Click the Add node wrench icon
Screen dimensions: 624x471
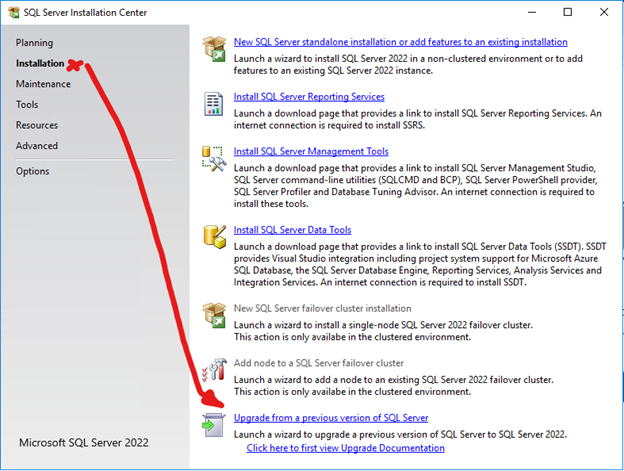pos(214,370)
